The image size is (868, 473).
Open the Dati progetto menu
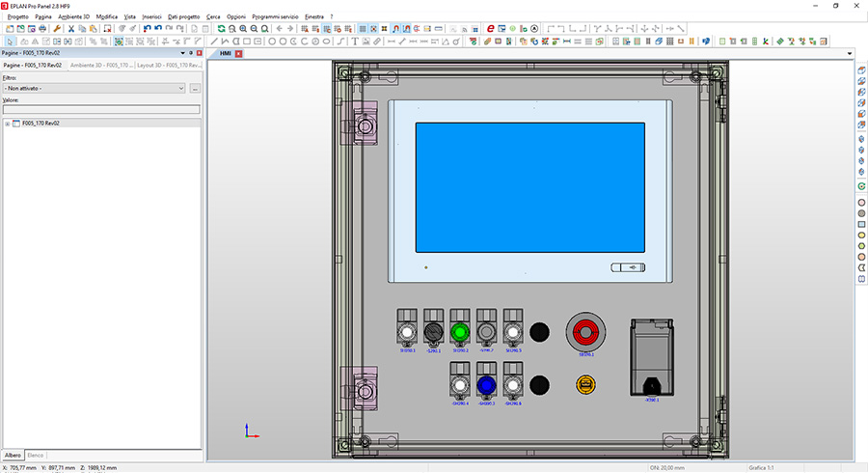click(184, 17)
